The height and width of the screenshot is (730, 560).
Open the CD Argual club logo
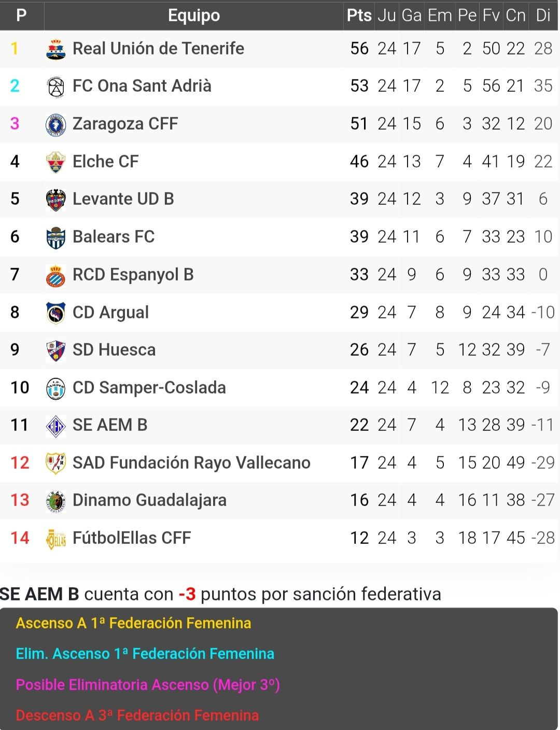(x=56, y=313)
